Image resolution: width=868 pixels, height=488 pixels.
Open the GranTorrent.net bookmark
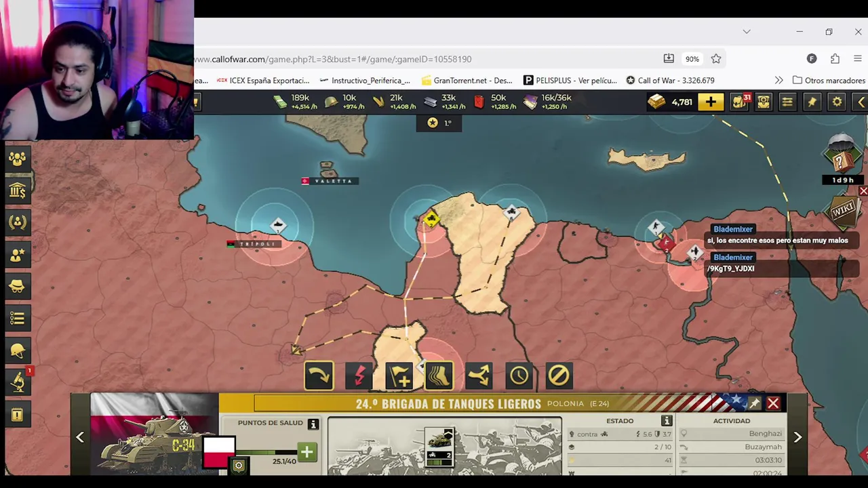(x=467, y=80)
